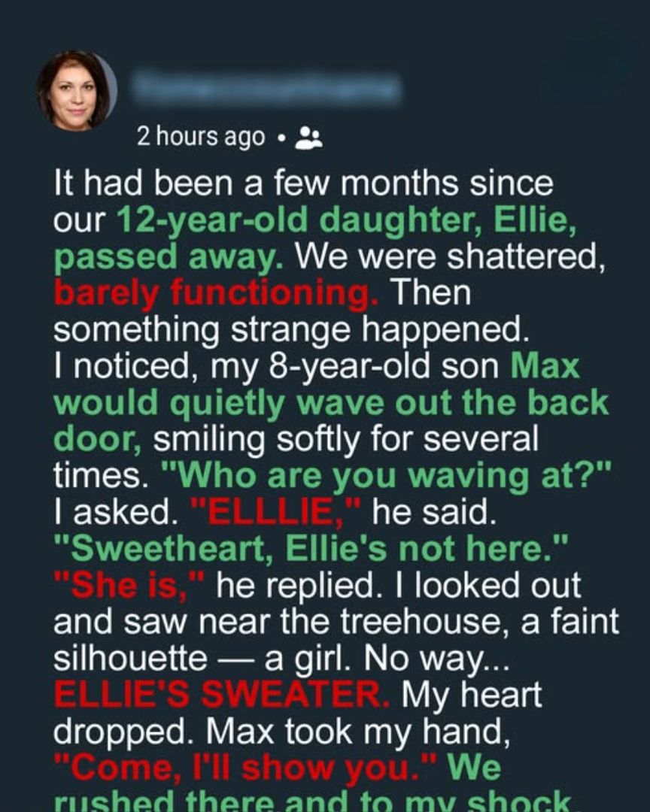Click the green "passed away." phrase
This screenshot has width=650, height=812.
tap(169, 256)
